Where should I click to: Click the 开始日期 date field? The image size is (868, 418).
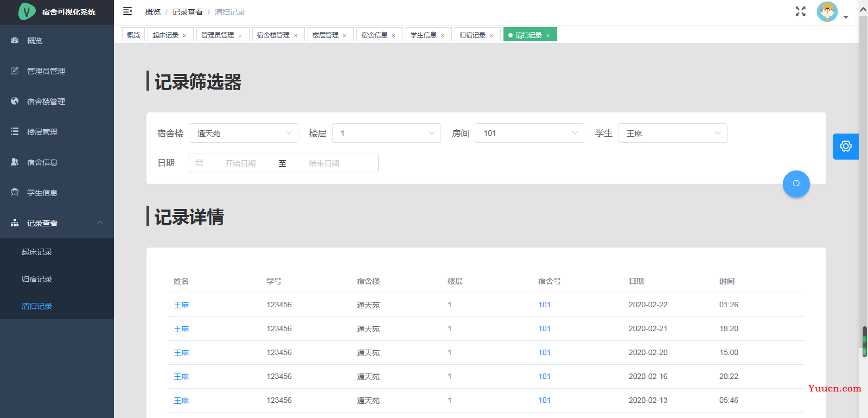coord(240,163)
